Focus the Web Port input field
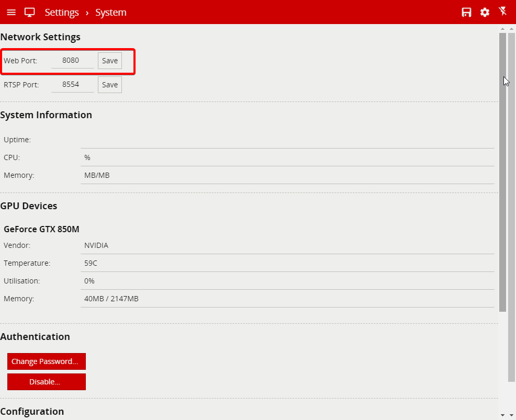 pyautogui.click(x=72, y=61)
